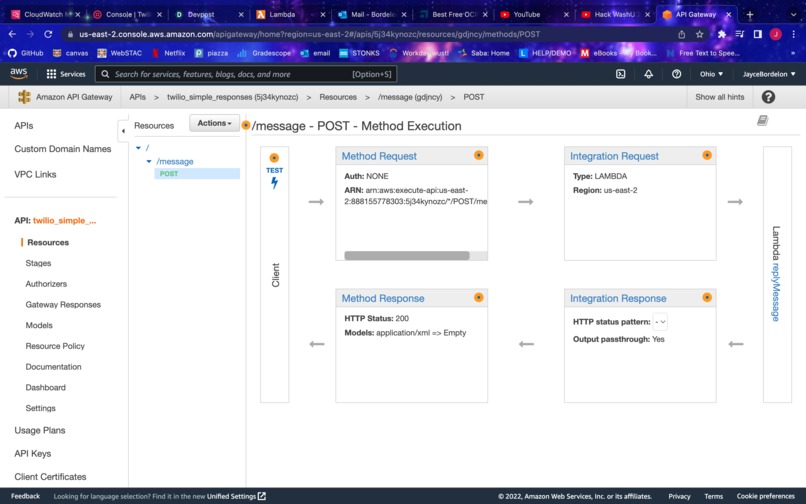Open the browser side panel icon
The width and height of the screenshot is (806, 504).
coord(758,34)
